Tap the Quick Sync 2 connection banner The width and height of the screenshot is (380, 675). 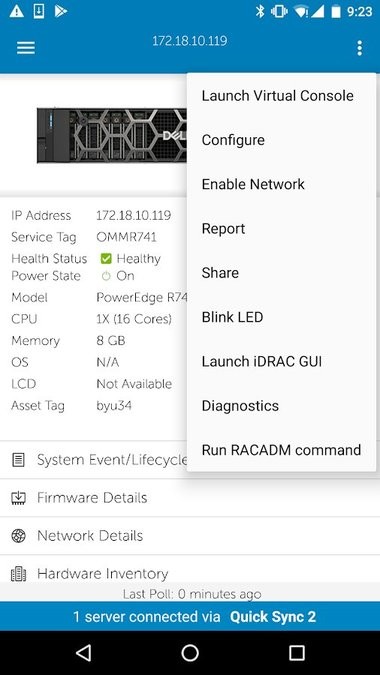coord(190,616)
